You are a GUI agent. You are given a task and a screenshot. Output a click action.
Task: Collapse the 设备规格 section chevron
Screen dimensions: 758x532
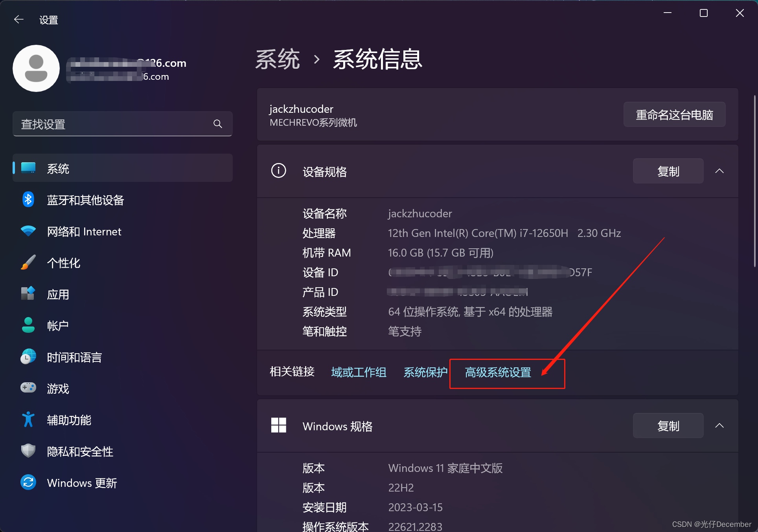[x=719, y=171]
